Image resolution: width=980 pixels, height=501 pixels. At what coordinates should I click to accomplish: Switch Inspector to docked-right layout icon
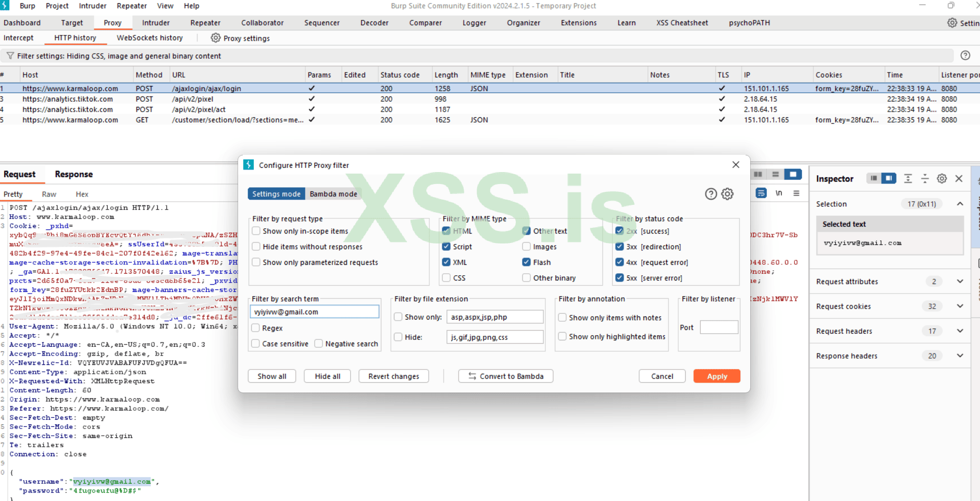889,178
